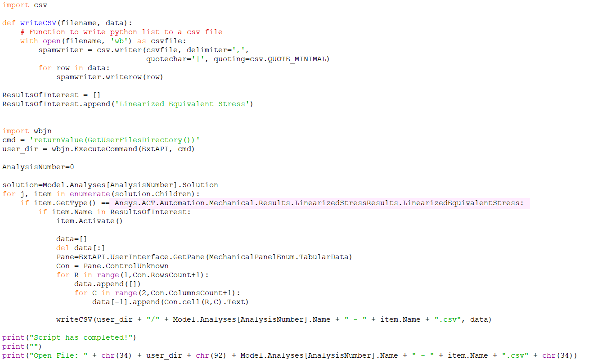The height and width of the screenshot is (364, 589).
Task: Click the returnValue(GetUserFilesDirectory()) string
Action: tap(114, 140)
